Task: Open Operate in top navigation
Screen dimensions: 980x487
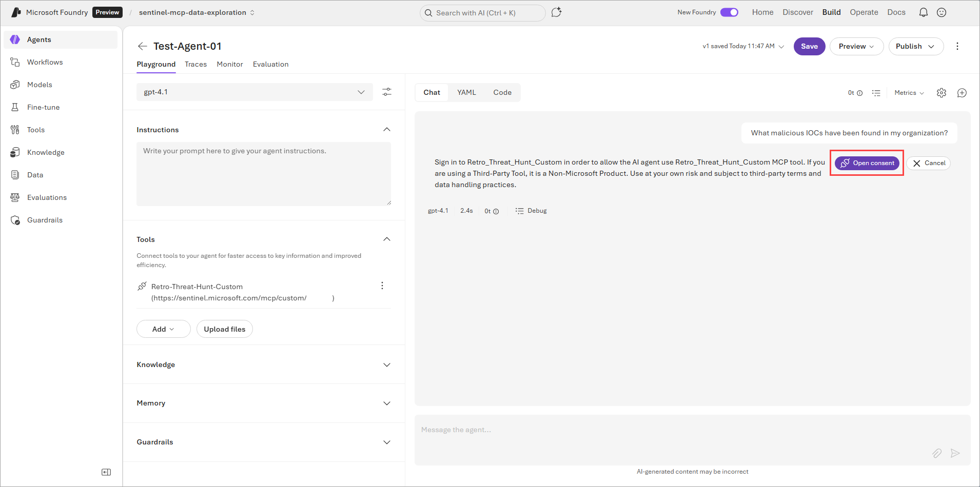Action: tap(864, 12)
